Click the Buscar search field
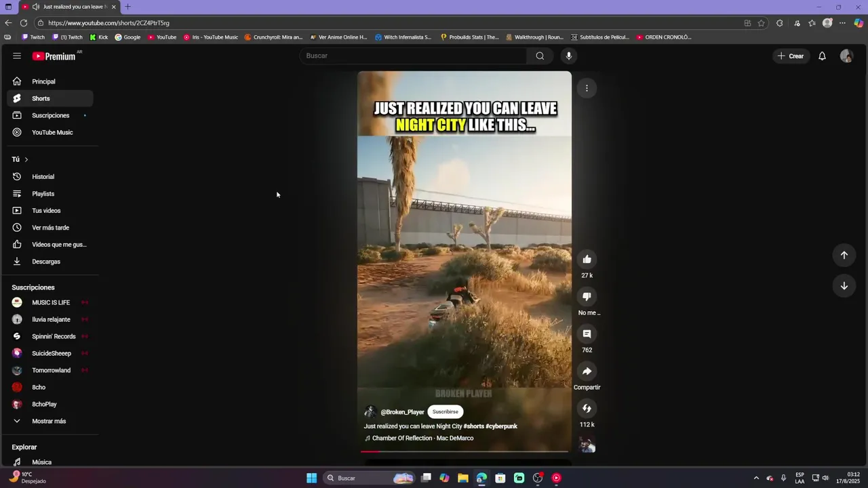Viewport: 868px width, 488px height. tap(413, 56)
